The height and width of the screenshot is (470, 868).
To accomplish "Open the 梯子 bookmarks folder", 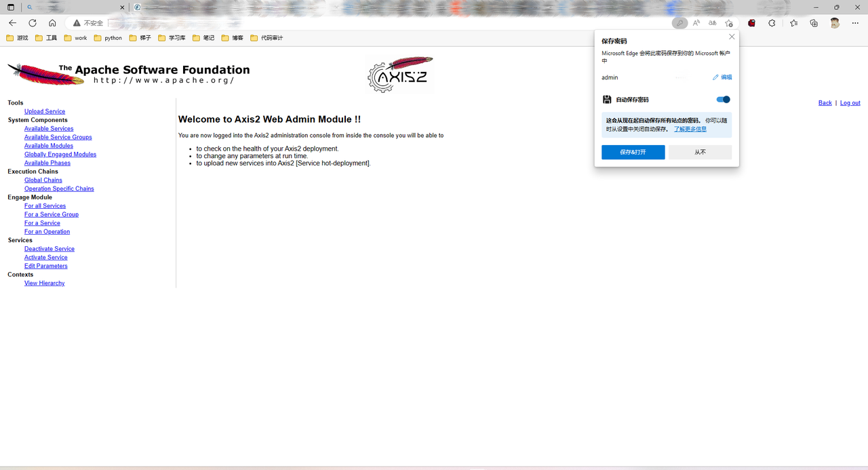I will (140, 38).
